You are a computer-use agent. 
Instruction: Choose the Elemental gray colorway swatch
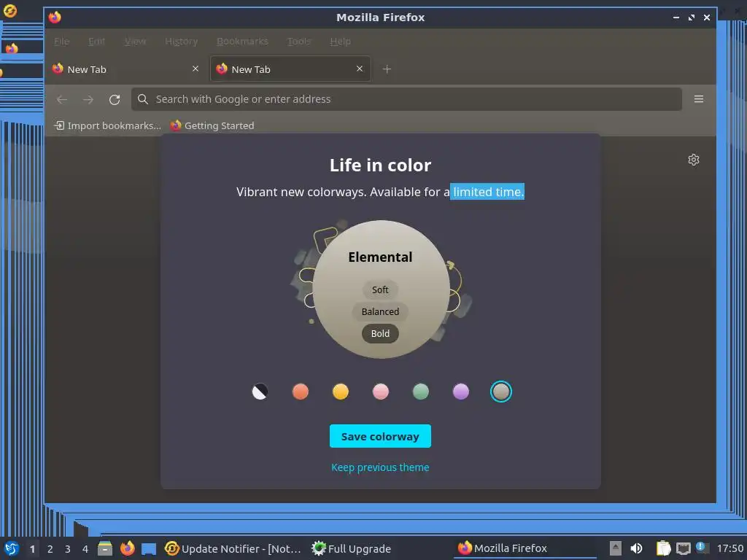point(501,392)
